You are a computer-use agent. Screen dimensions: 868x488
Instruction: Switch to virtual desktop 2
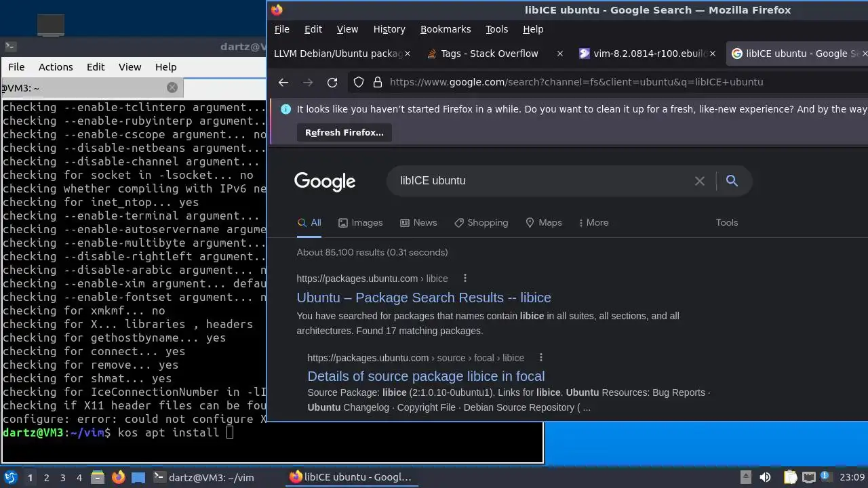coord(46,477)
